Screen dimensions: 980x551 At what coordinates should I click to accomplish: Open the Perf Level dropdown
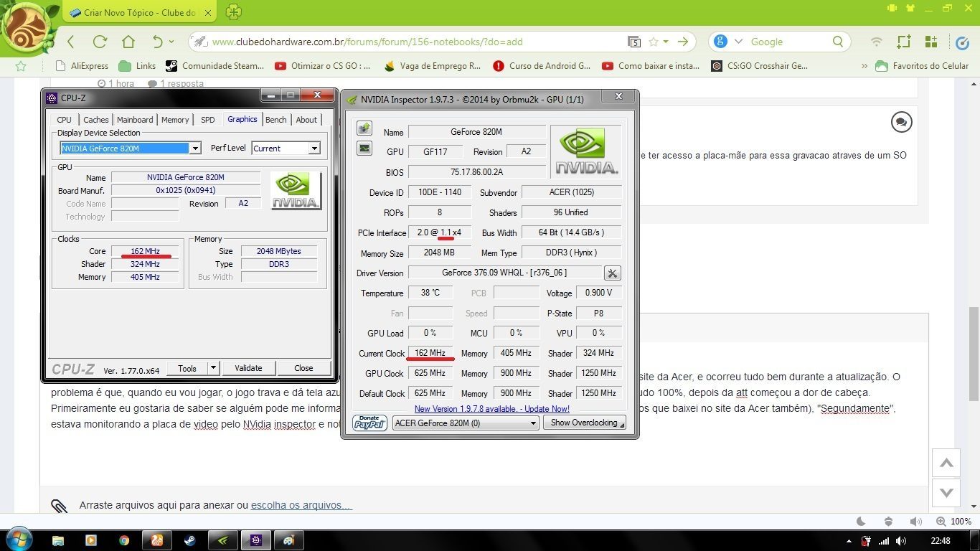pyautogui.click(x=314, y=149)
